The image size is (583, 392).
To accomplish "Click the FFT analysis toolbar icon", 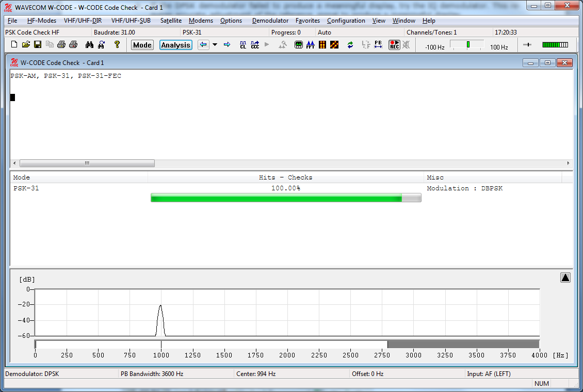I will (310, 45).
